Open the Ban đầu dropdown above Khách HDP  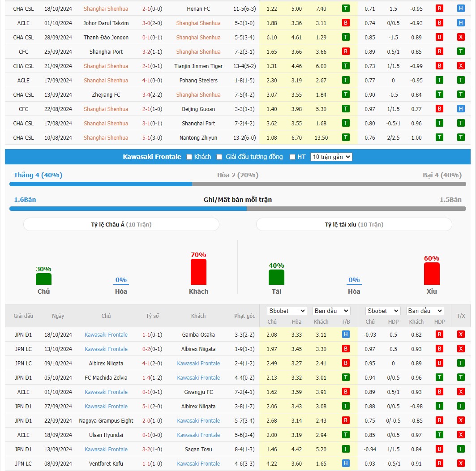pyautogui.click(x=425, y=311)
